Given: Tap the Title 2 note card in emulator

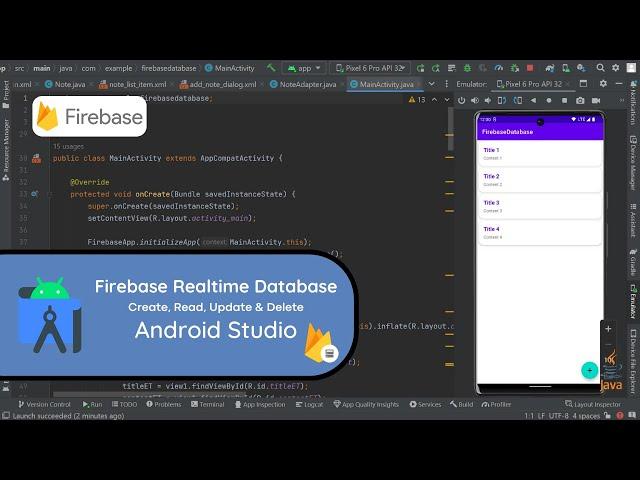Looking at the screenshot, I should coord(540,180).
